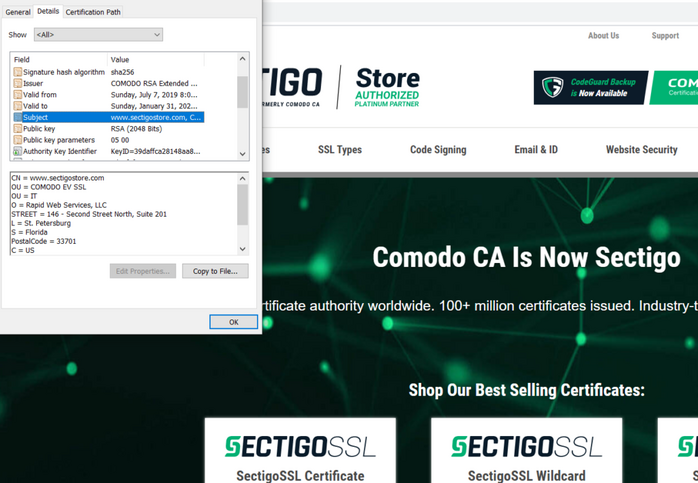The image size is (698, 483).
Task: Click the PostalCode = 33701 line
Action: pyautogui.click(x=44, y=241)
